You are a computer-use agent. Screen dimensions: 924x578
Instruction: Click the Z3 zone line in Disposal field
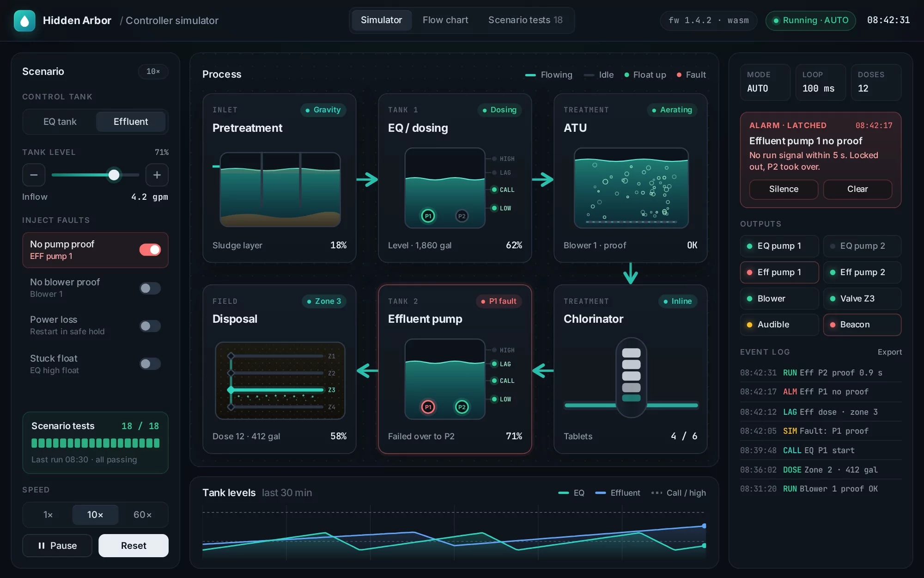pos(277,390)
